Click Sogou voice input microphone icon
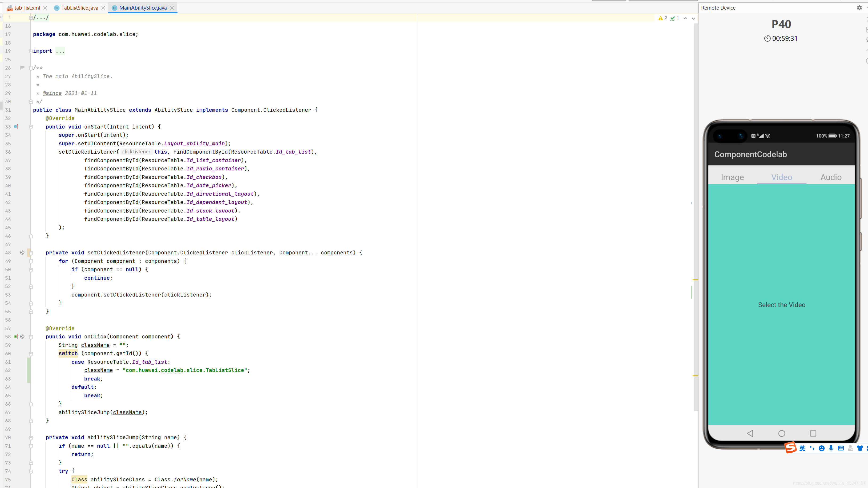The image size is (868, 488). click(x=831, y=448)
